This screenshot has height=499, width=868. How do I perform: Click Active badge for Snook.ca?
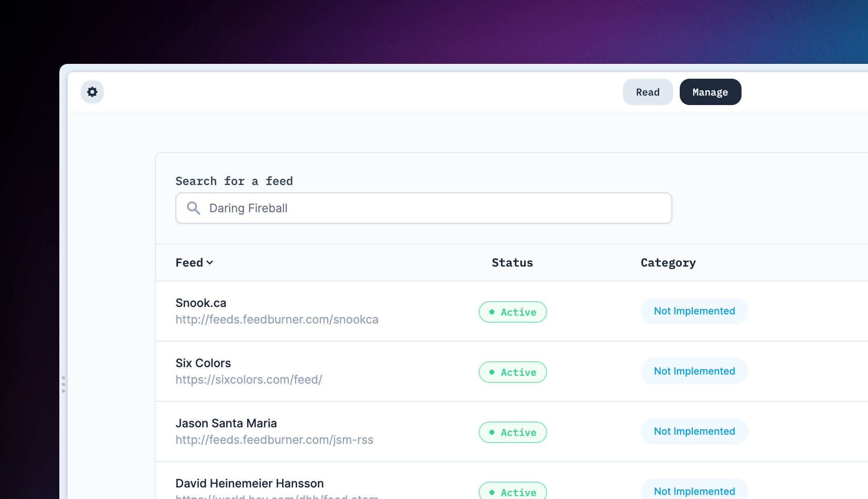coord(512,312)
